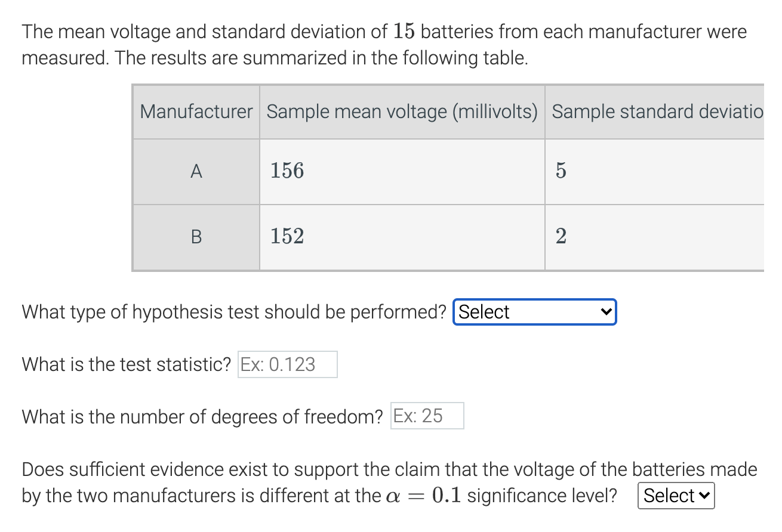The height and width of the screenshot is (532, 782).
Task: Open the sufficient evidence Select dropdown
Action: coord(676,496)
